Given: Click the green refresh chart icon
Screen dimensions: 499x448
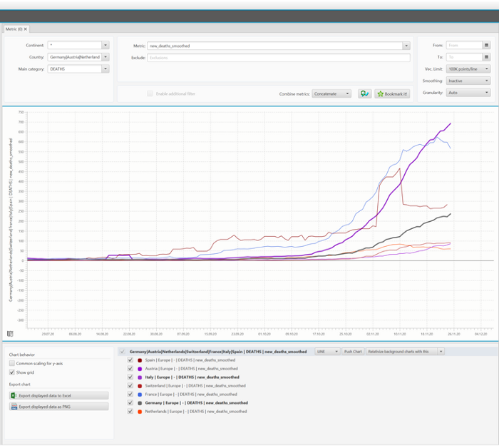Looking at the screenshot, I should [x=364, y=93].
